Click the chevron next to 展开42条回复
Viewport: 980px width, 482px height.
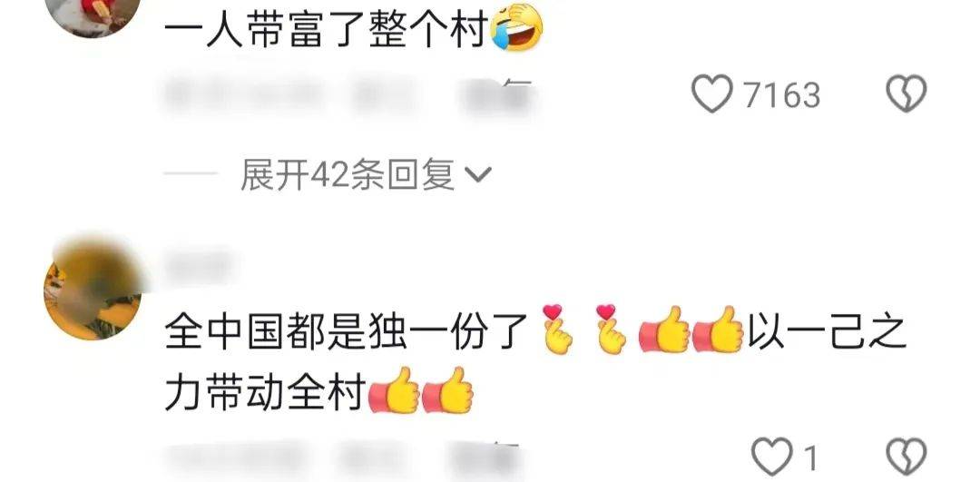(x=479, y=175)
